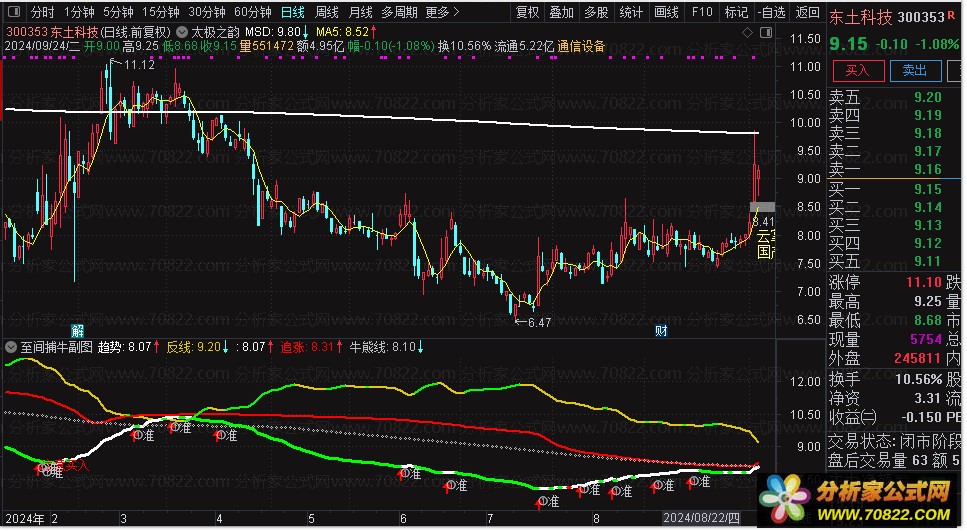
Task: Toggle the right info panel icon
Action: point(766,32)
